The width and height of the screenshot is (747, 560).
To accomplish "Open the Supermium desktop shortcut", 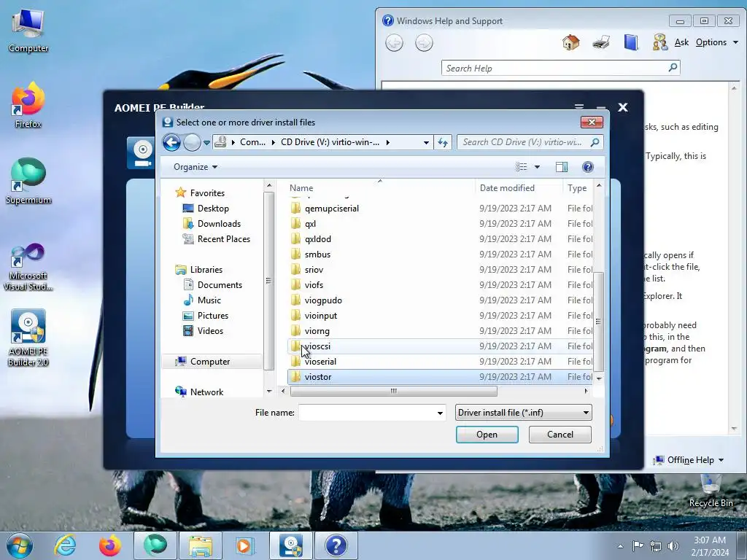I will (28, 182).
